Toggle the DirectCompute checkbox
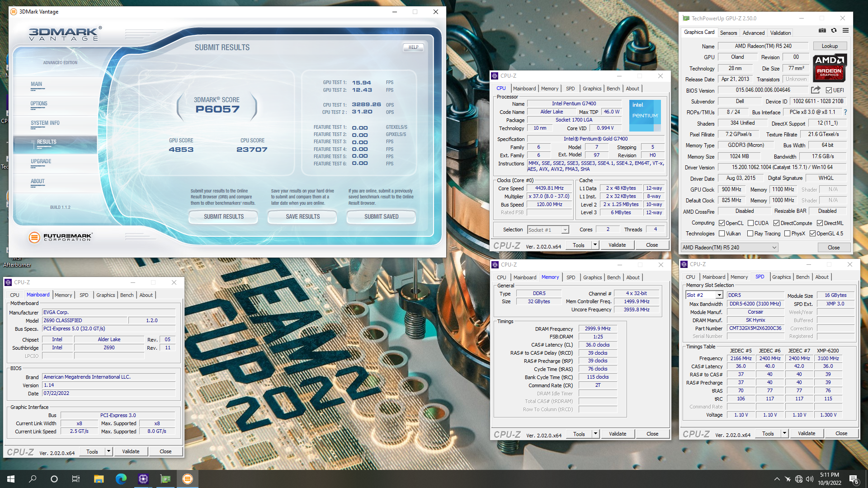 (x=776, y=223)
